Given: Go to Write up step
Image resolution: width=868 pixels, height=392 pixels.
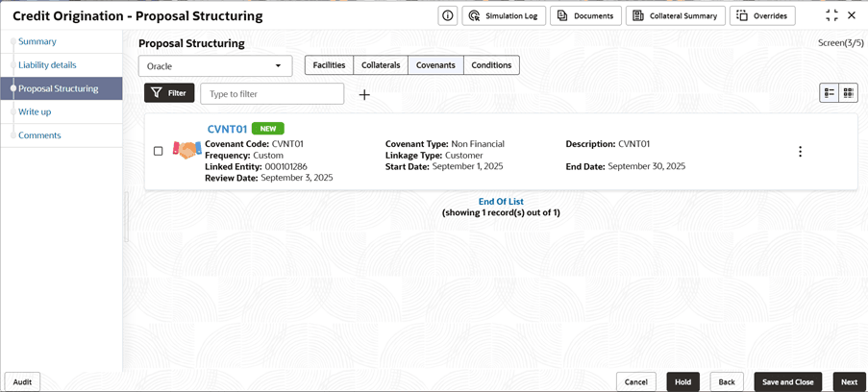Looking at the screenshot, I should point(35,111).
